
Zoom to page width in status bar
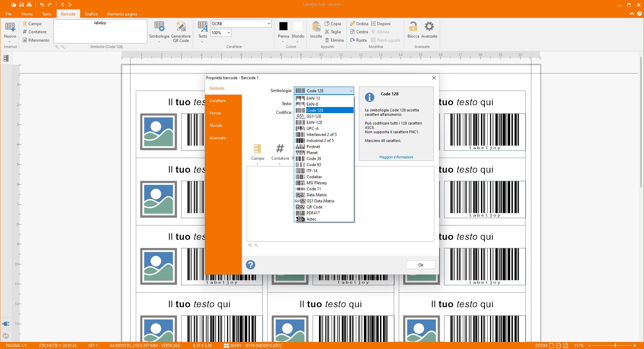(558, 345)
